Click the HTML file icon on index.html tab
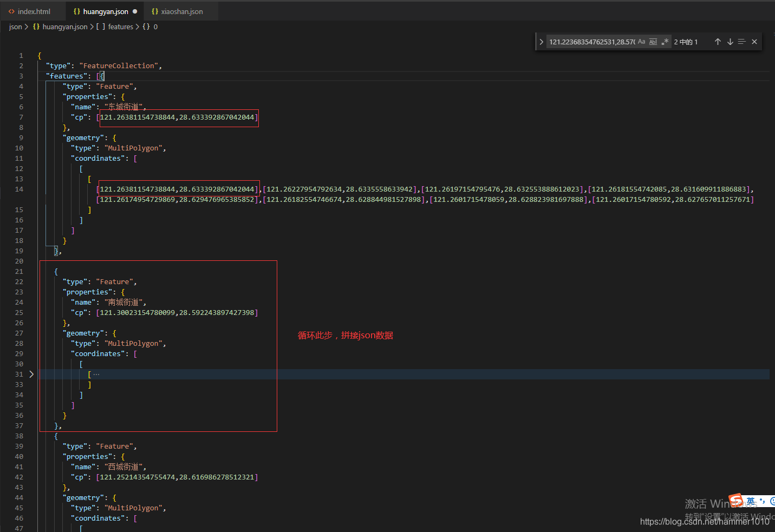Viewport: 775px width, 532px height. tap(11, 11)
